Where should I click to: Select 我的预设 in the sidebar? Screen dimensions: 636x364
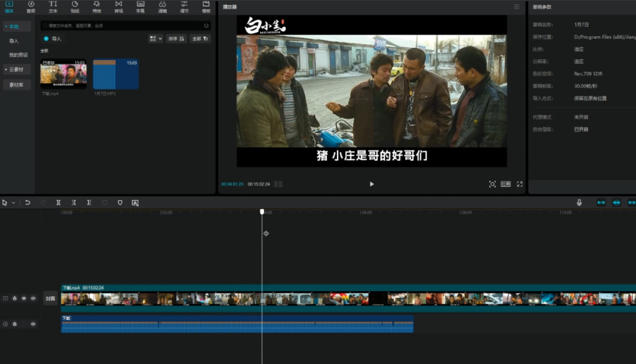[18, 55]
